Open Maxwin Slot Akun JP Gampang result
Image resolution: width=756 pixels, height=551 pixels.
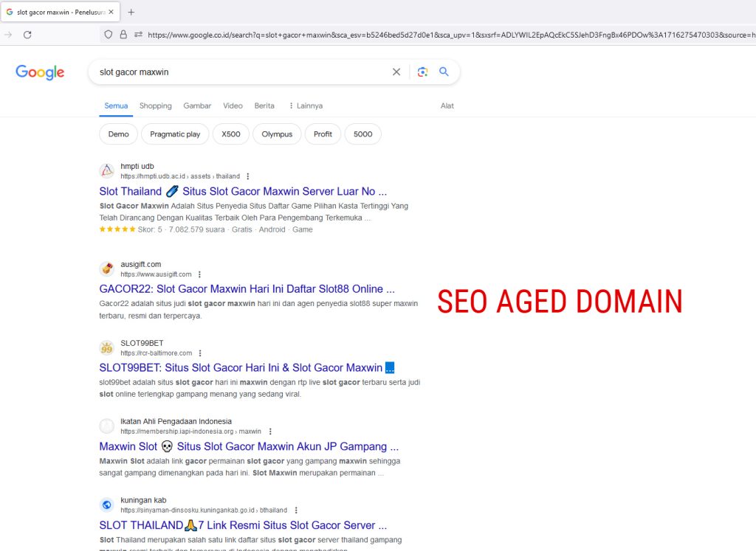249,446
